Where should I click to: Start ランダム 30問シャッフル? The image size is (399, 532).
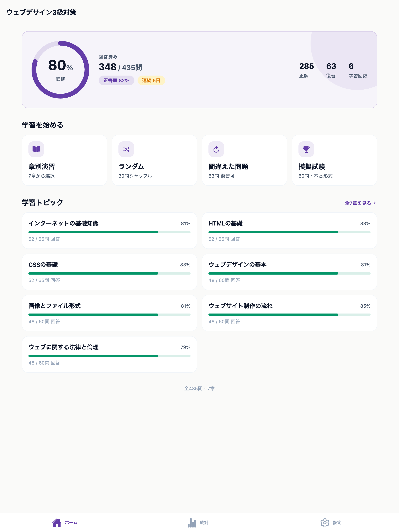tap(154, 160)
